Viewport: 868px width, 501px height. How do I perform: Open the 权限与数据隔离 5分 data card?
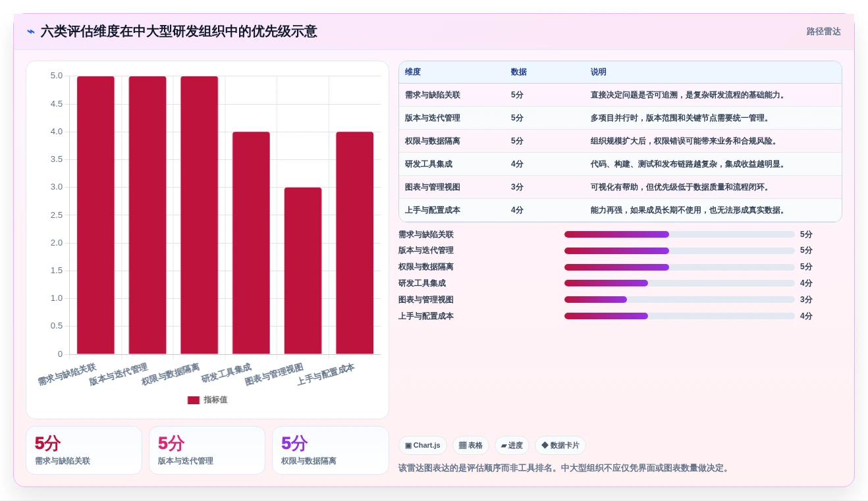tap(330, 450)
